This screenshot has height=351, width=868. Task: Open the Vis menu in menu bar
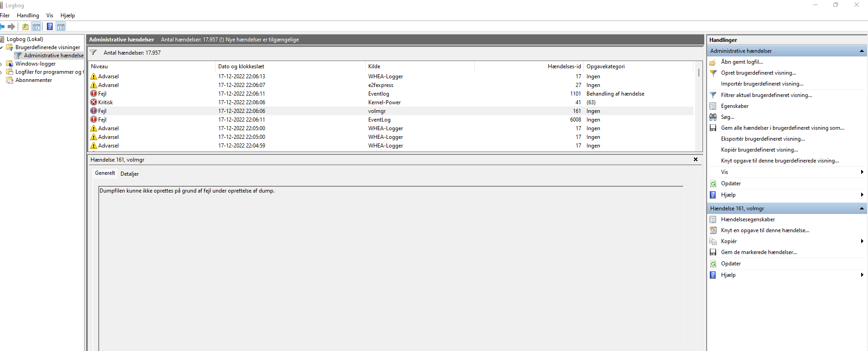point(50,15)
